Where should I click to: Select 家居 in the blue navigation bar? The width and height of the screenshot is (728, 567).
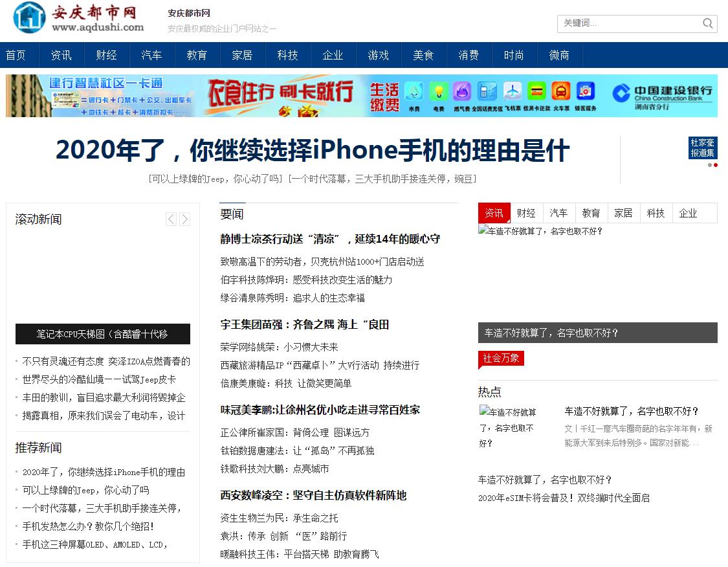coord(243,55)
